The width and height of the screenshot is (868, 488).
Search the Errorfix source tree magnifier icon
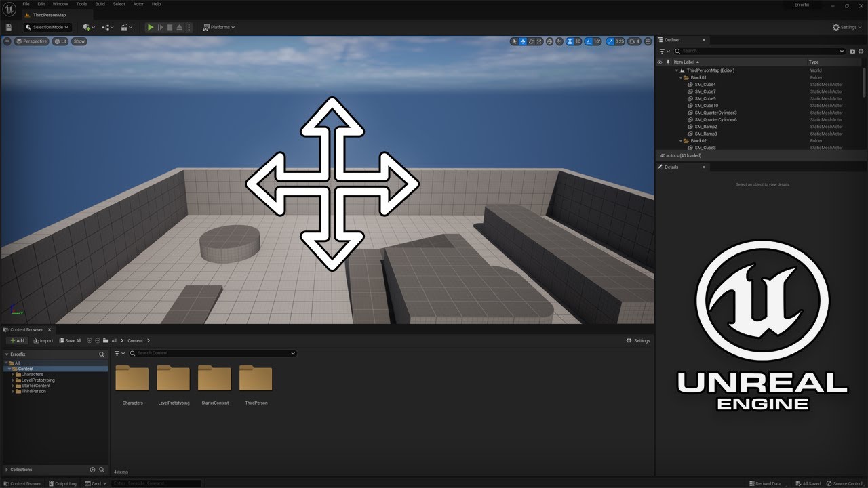pyautogui.click(x=102, y=354)
